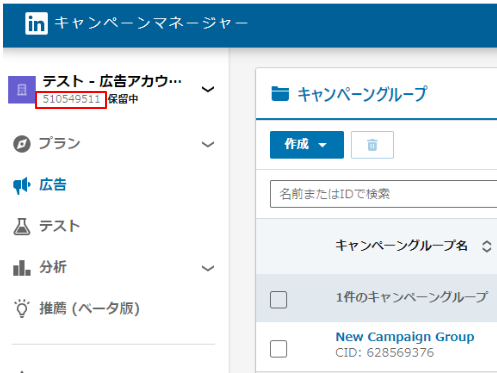Image resolution: width=497 pixels, height=373 pixels.
Task: Expand the プラン menu chevron
Action: [x=208, y=144]
